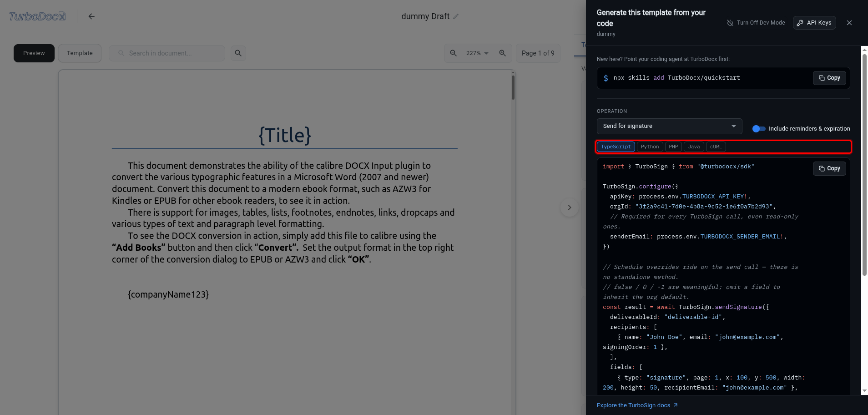Click the {companyName123} placeholder

tap(168, 294)
